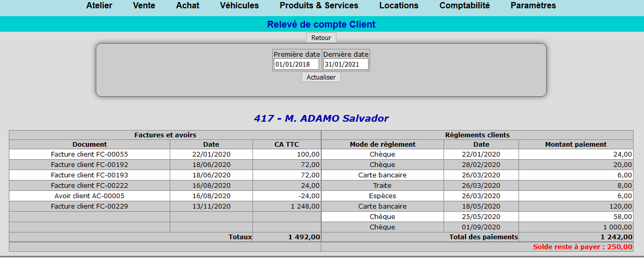Open the Atelier menu
Image resolution: width=644 pixels, height=258 pixels.
[99, 6]
